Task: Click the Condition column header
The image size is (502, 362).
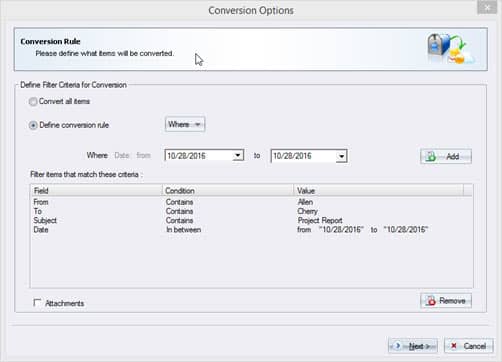Action: (228, 190)
